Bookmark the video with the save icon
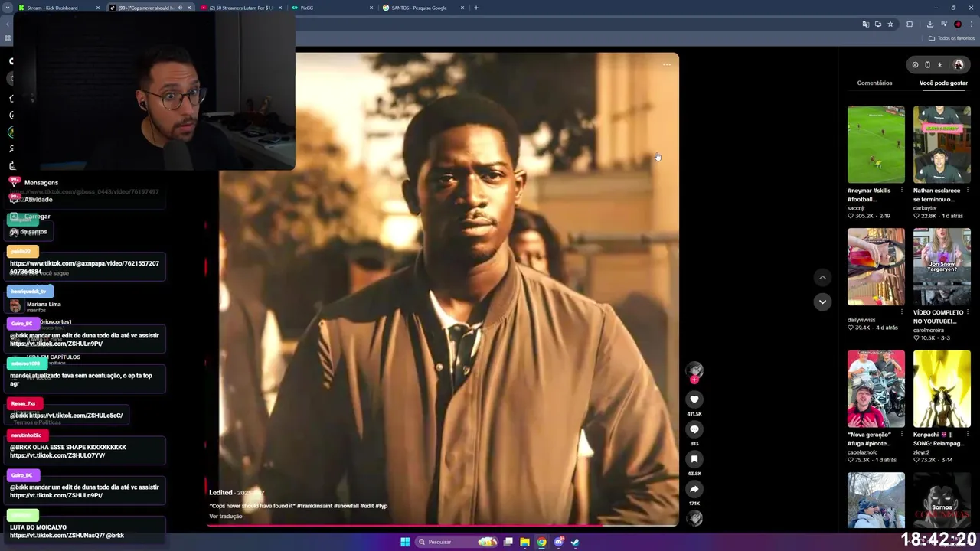The height and width of the screenshot is (551, 980). point(694,459)
